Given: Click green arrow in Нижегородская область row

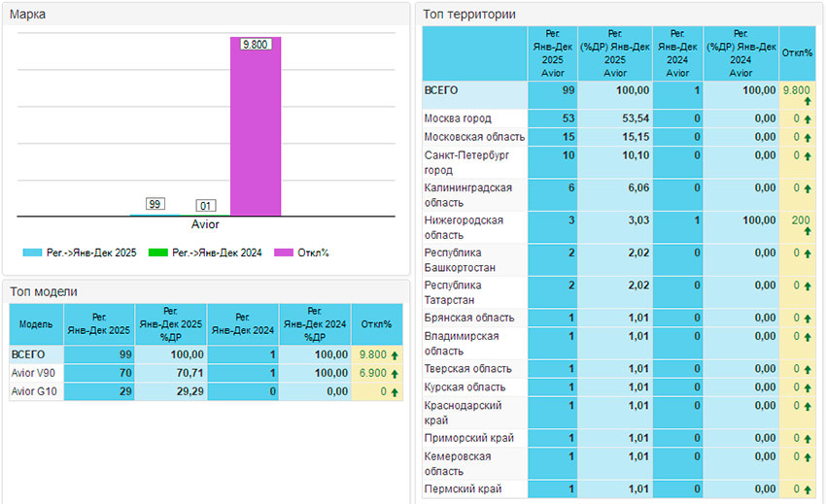Looking at the screenshot, I should click(807, 234).
